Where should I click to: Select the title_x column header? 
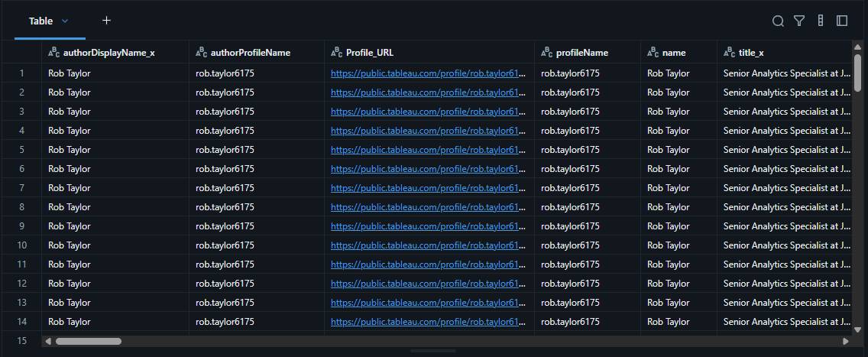(785, 53)
